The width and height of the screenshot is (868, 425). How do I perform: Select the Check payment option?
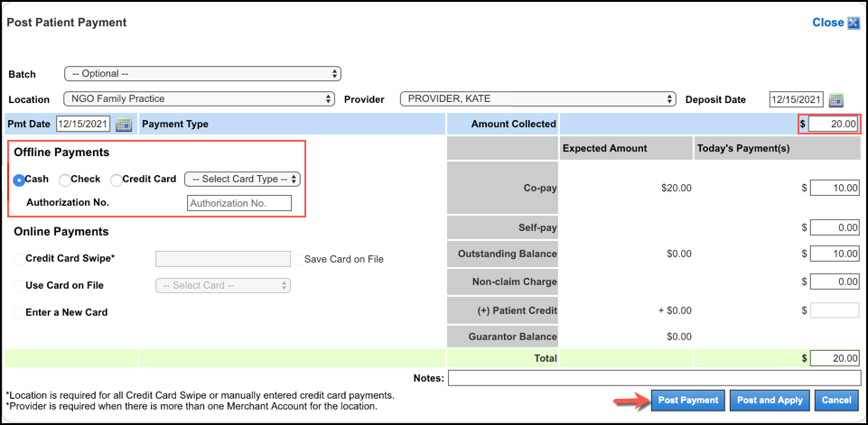click(64, 180)
